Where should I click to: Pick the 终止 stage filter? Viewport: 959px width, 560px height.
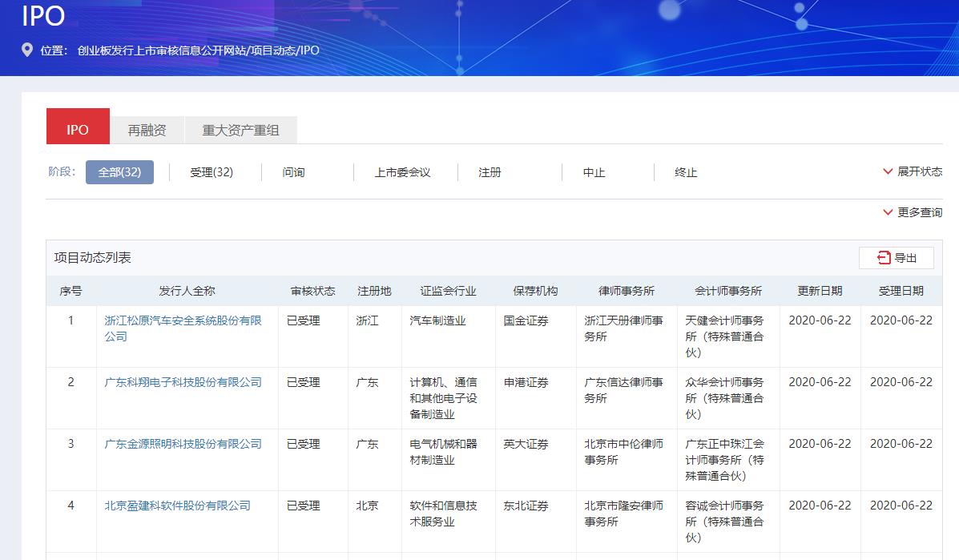tap(686, 172)
